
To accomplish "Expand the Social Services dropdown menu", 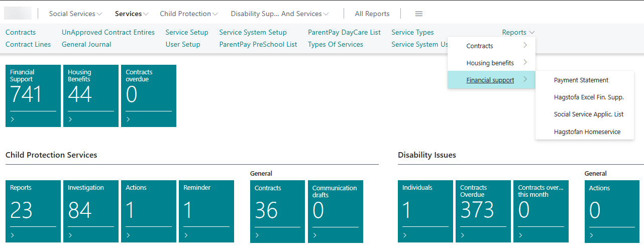I will 75,14.
